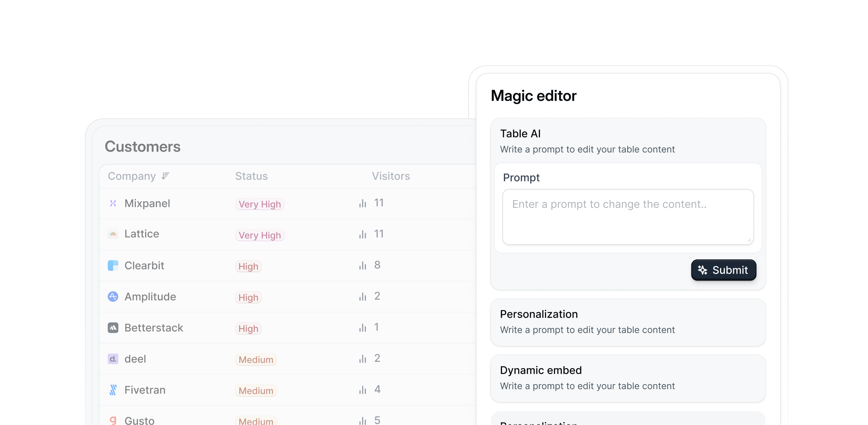Click the bar chart icon beside Clearbit's visitors
Image resolution: width=868 pixels, height=425 pixels.
(x=363, y=266)
